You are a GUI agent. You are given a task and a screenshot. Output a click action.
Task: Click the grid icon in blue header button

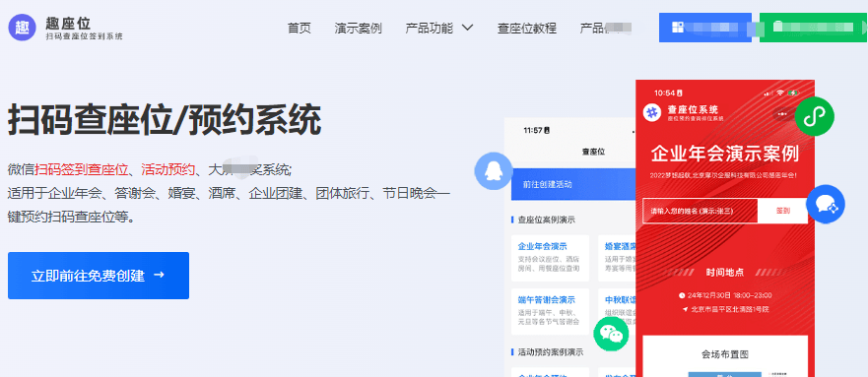[678, 28]
